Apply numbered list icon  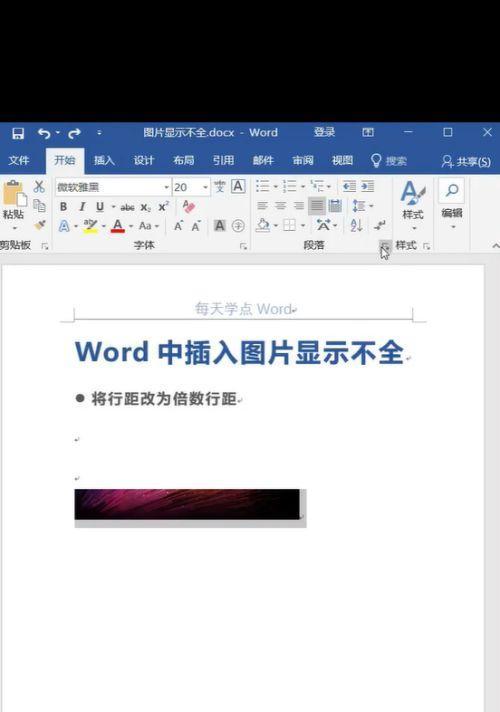(289, 186)
